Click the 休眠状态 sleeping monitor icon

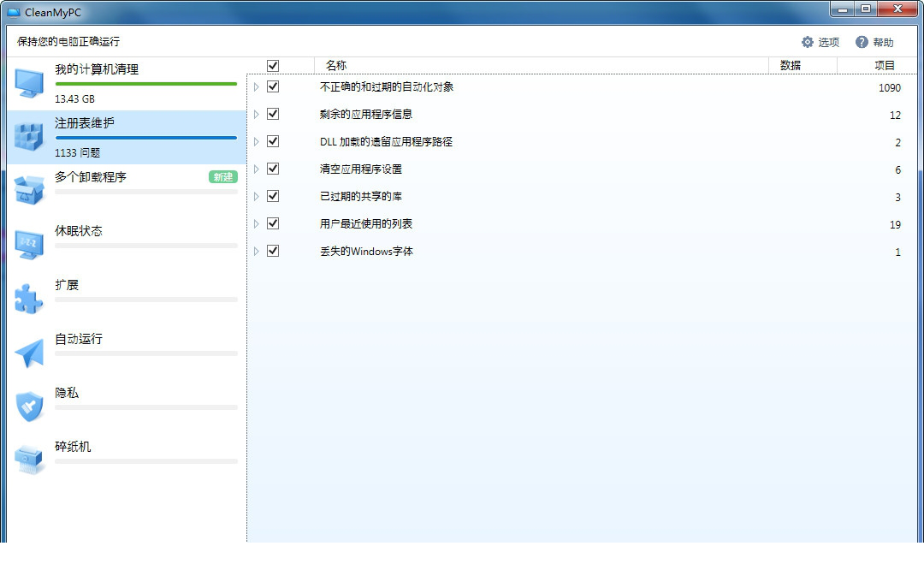point(29,245)
